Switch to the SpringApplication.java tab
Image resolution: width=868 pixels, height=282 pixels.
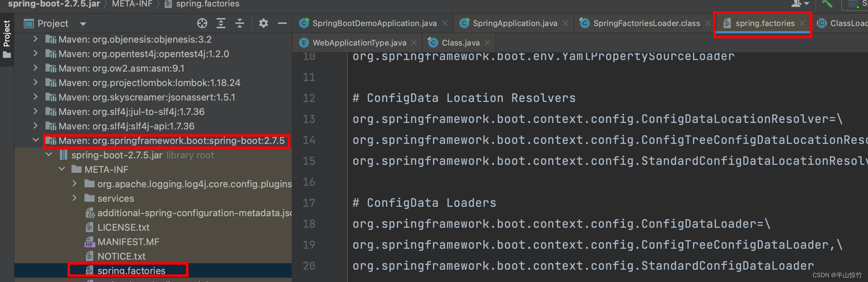[515, 23]
